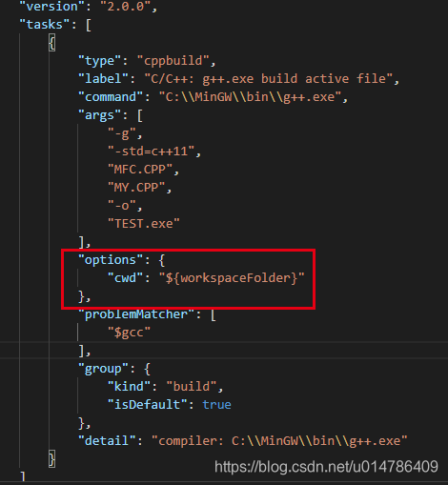Click the "isDefault" key
The width and height of the screenshot is (448, 485).
point(148,405)
